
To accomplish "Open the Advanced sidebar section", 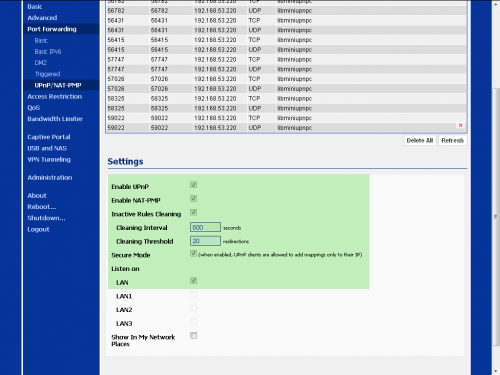I will tap(42, 18).
